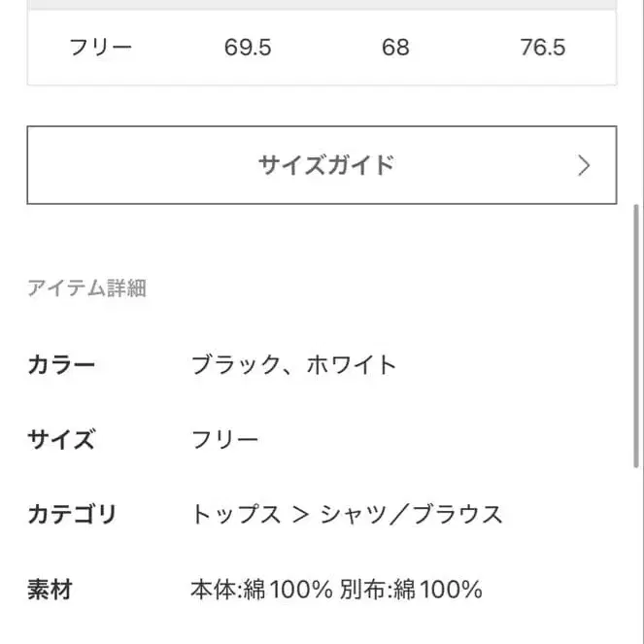
Task: Select the フリー row label in size table
Action: [x=100, y=47]
